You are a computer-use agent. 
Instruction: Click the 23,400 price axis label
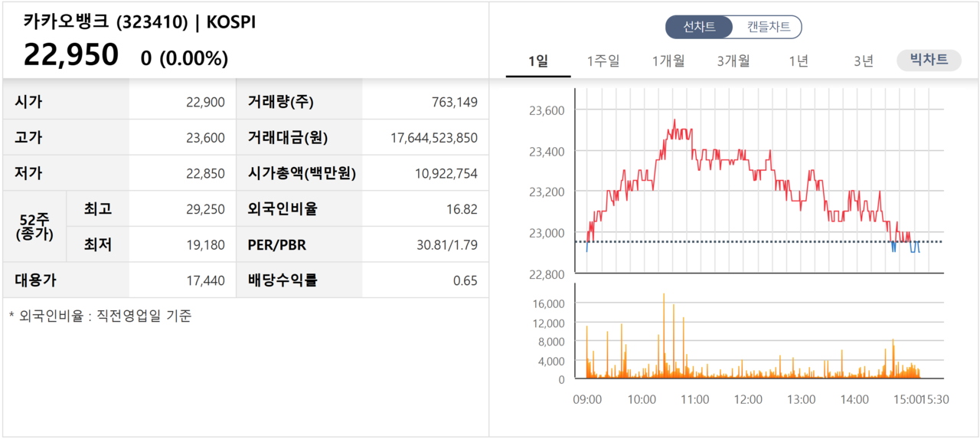[547, 152]
